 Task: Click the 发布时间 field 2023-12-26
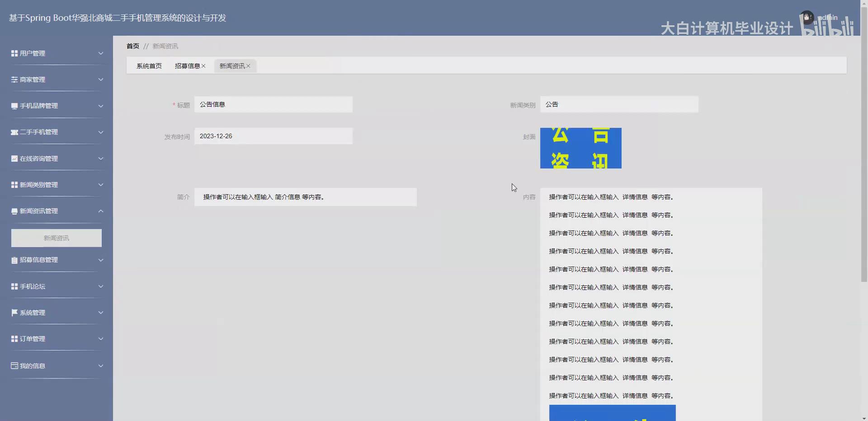click(274, 136)
